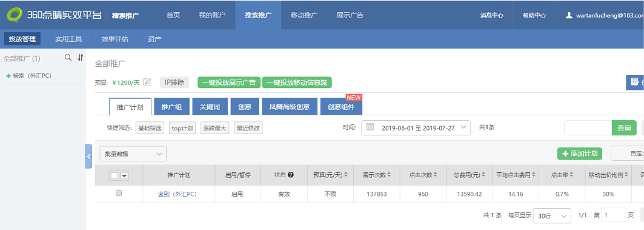This screenshot has height=230, width=644.
Task: Sort by 展示次数 column arrows
Action: (388, 175)
